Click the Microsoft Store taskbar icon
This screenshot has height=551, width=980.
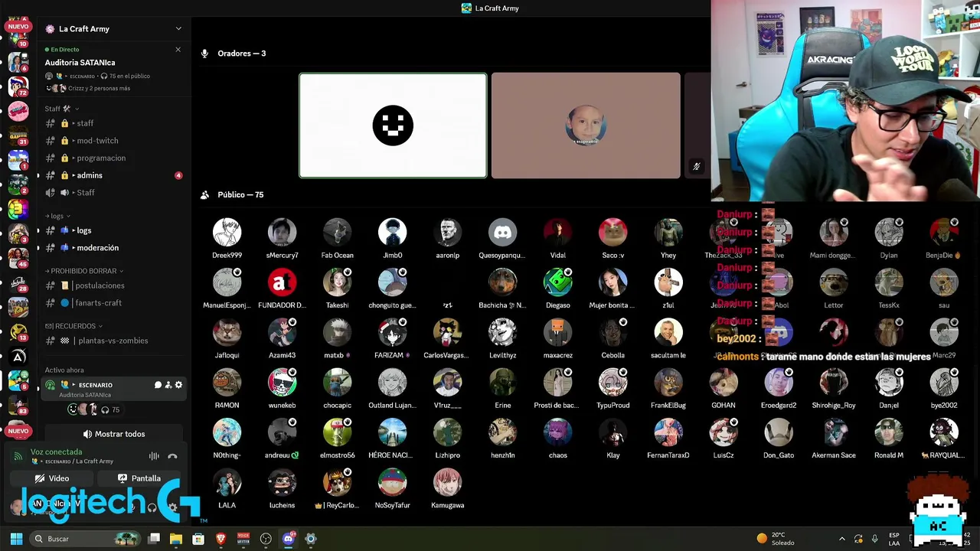[198, 539]
